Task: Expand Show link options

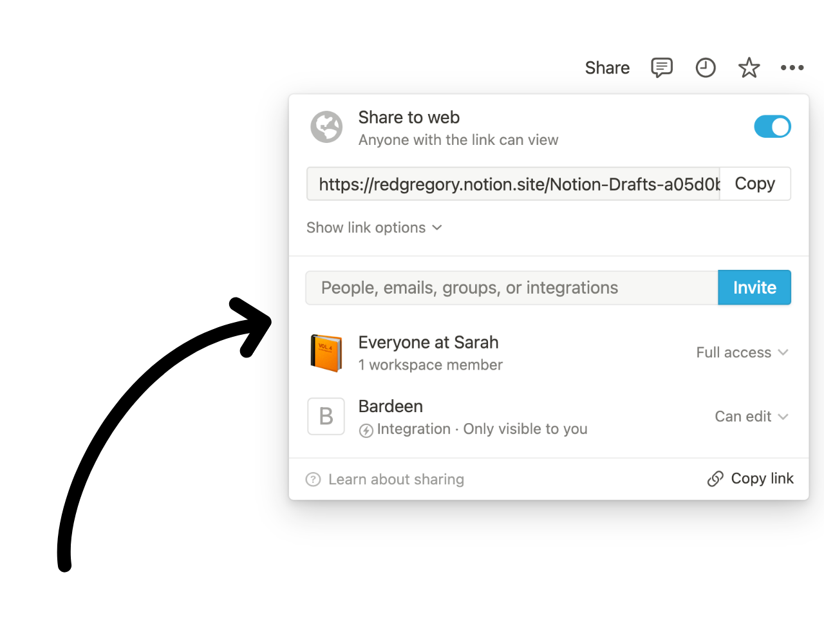Action: click(374, 227)
